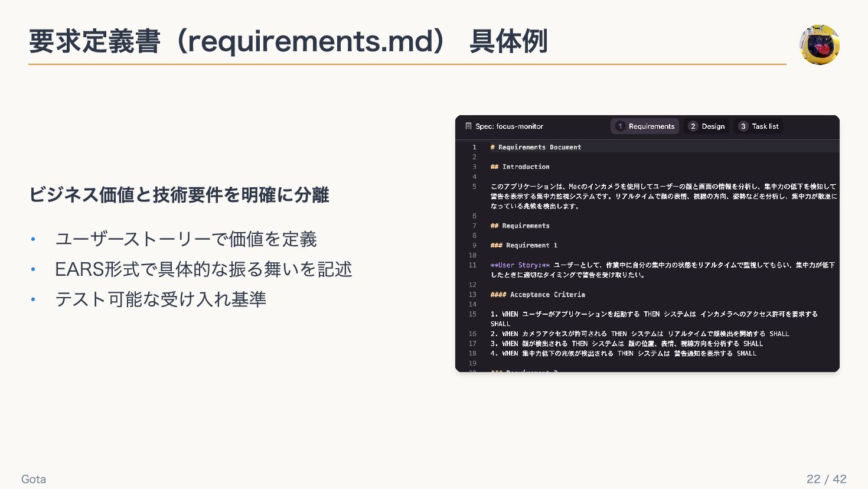Viewport: 868px width, 489px height.
Task: Click the '# Requirements Document' heading line
Action: [536, 147]
